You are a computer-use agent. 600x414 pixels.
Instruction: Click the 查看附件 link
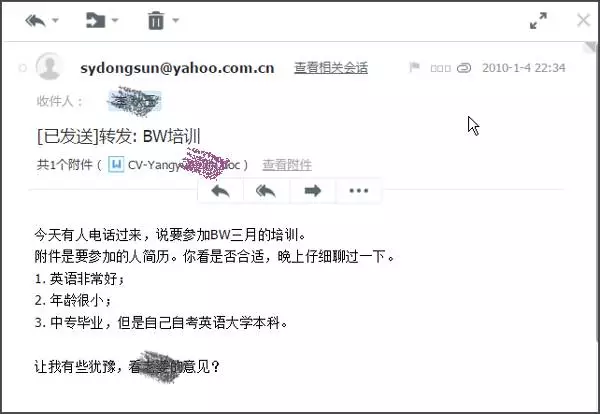pyautogui.click(x=287, y=165)
